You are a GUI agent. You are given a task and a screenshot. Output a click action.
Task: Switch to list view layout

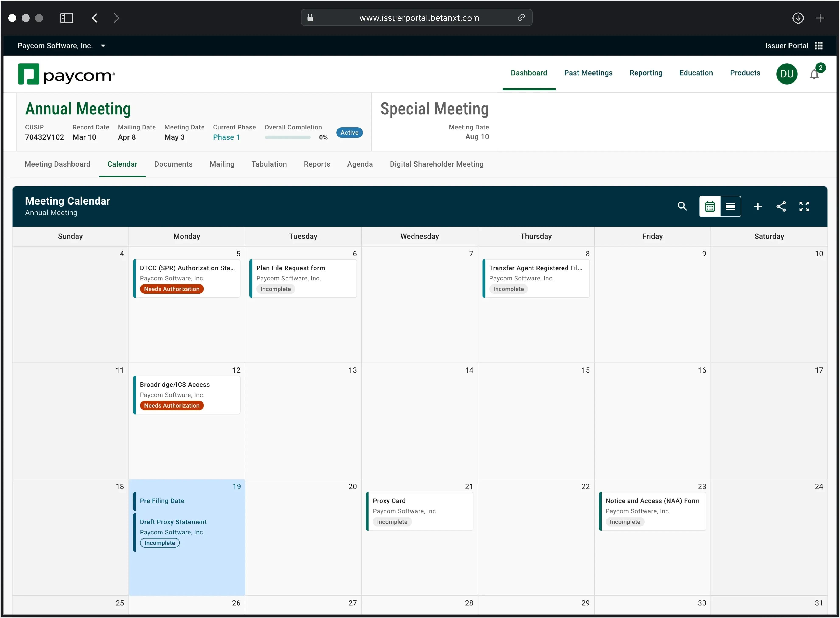point(730,206)
